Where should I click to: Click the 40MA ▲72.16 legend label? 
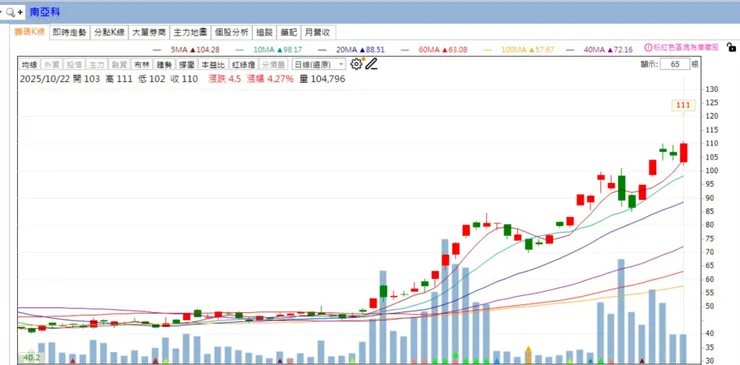coord(608,49)
